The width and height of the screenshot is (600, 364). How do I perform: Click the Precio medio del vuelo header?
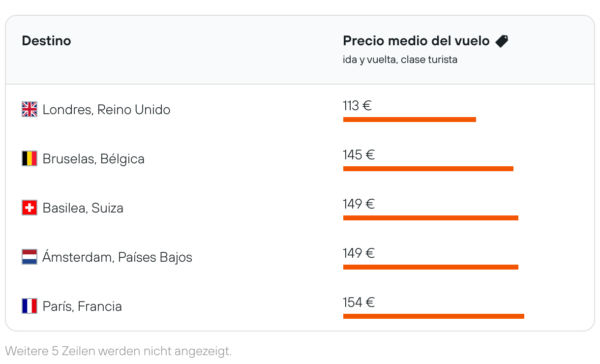(416, 41)
